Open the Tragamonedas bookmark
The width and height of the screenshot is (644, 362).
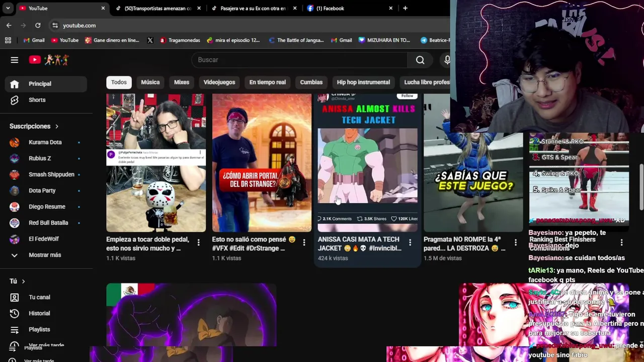pyautogui.click(x=180, y=40)
